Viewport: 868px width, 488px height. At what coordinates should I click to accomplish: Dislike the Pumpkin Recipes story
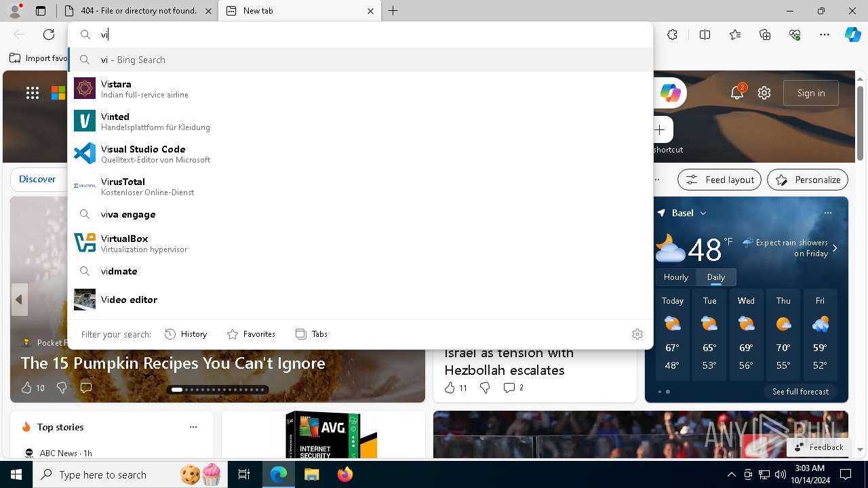(x=62, y=388)
